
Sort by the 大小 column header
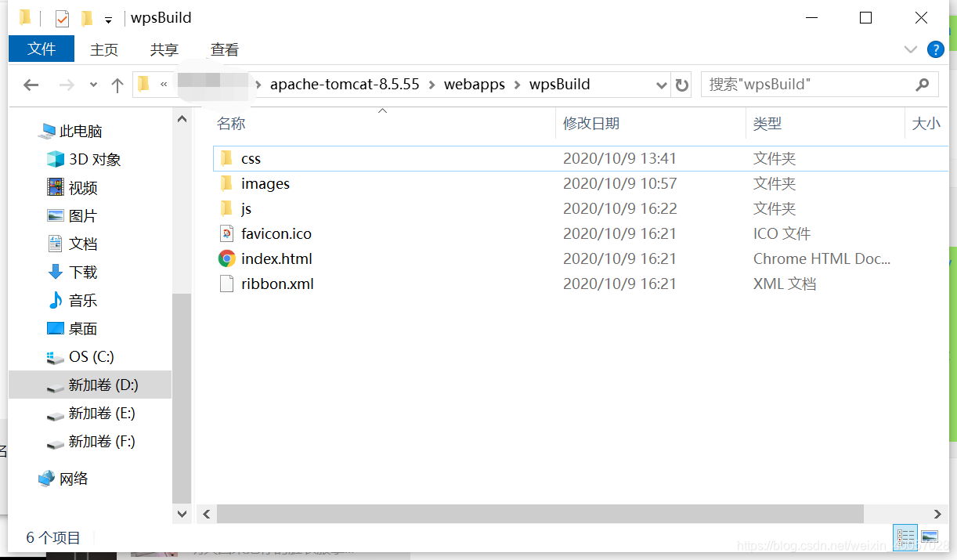926,123
